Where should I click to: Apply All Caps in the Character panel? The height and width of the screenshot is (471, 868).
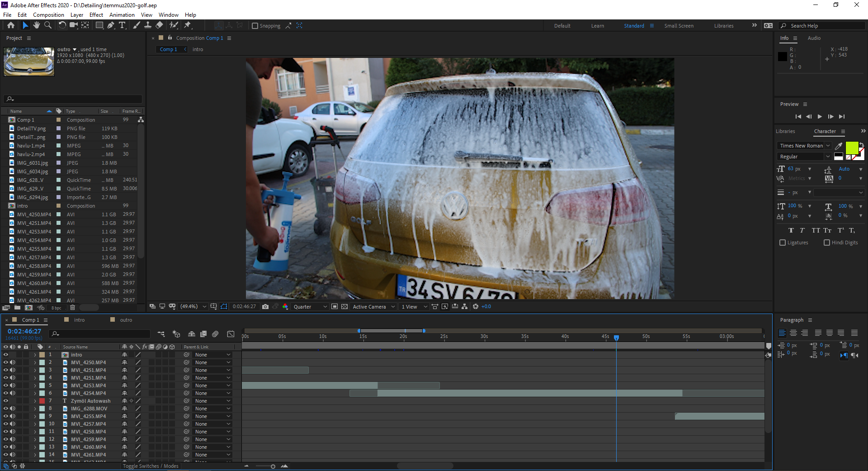[816, 230]
